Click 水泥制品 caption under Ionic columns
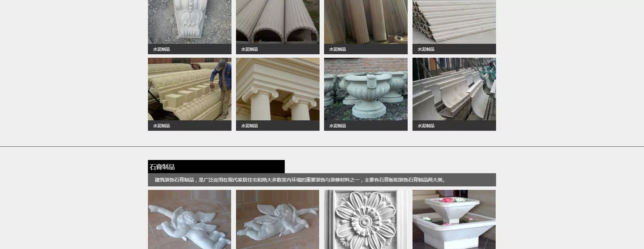This screenshot has height=249, width=644. [x=250, y=126]
